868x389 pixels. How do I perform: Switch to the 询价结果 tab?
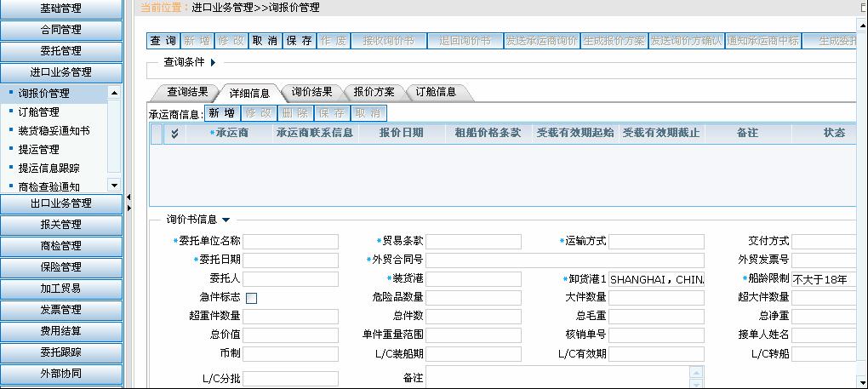click(x=311, y=93)
